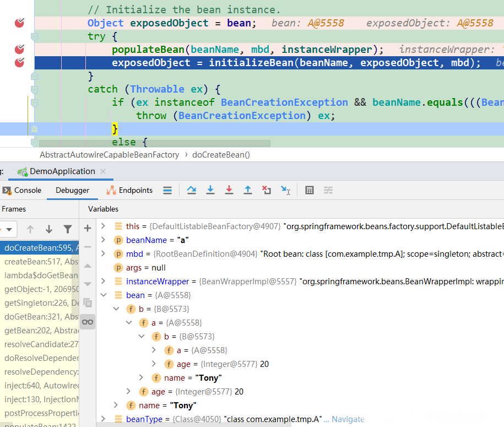Select the createBean:517 stack frame
The image size is (504, 427).
(40, 262)
